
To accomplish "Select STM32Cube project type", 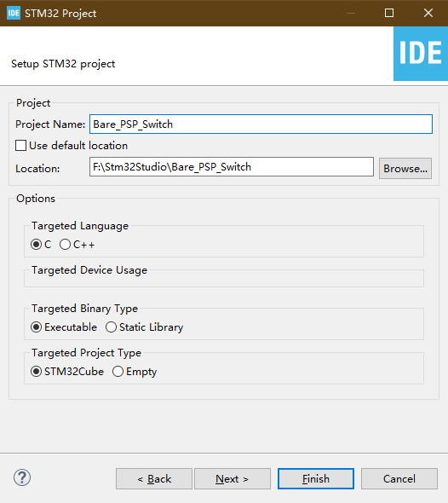I will [x=37, y=372].
